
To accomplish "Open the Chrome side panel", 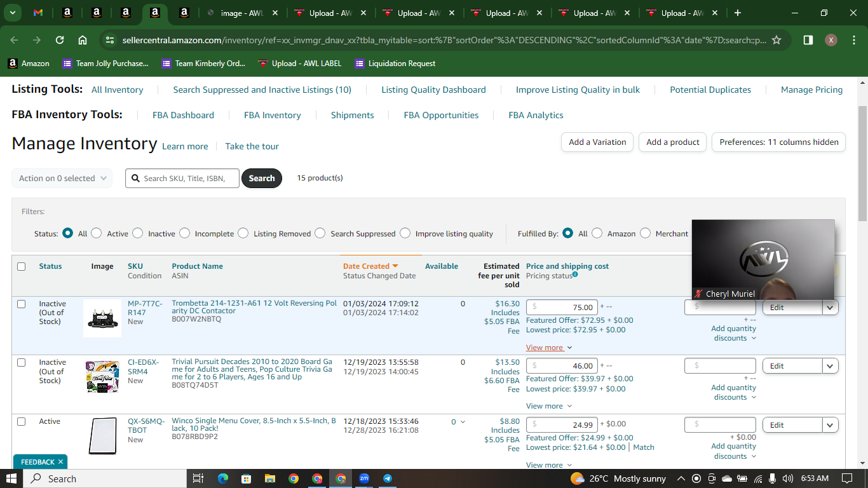I will point(808,40).
